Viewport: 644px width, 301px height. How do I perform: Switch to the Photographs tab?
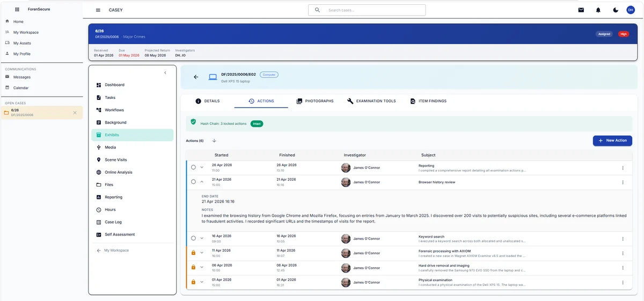coord(315,101)
